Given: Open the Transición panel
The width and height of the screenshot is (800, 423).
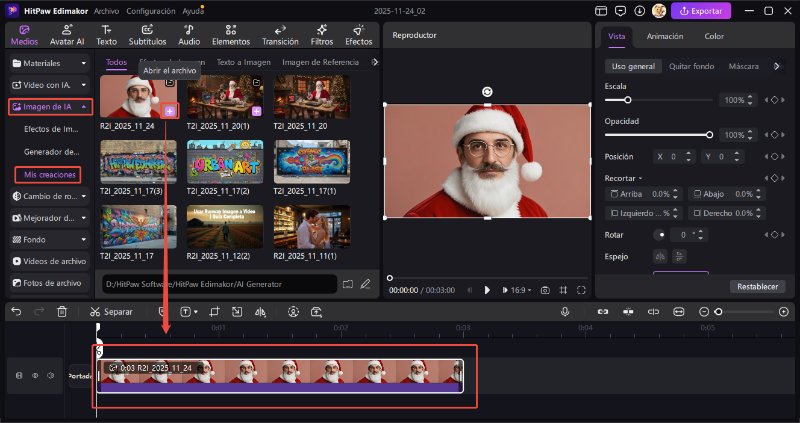Looking at the screenshot, I should 280,35.
